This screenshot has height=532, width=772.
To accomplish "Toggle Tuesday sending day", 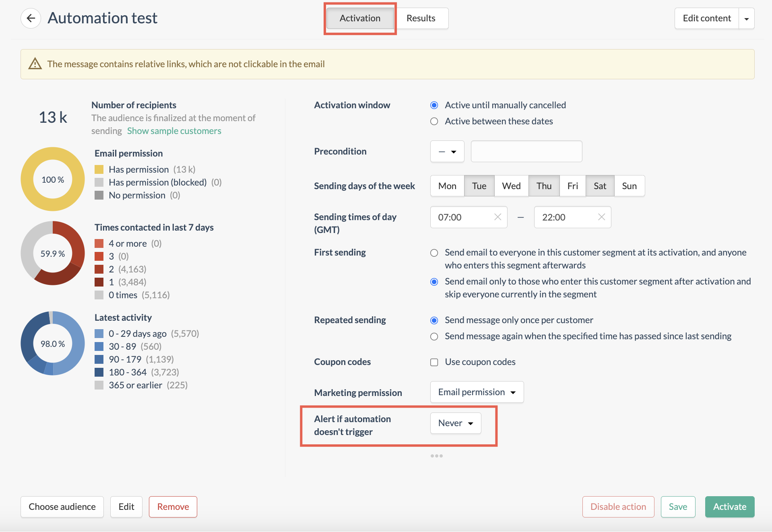I will tap(479, 186).
